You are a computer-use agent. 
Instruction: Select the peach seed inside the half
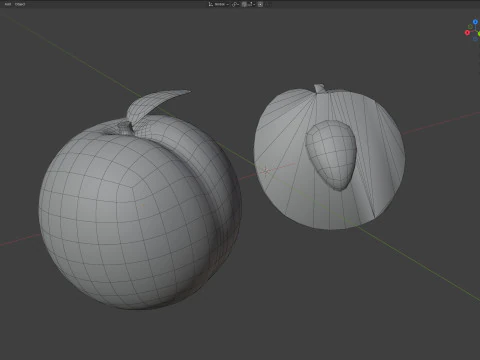tap(332, 155)
